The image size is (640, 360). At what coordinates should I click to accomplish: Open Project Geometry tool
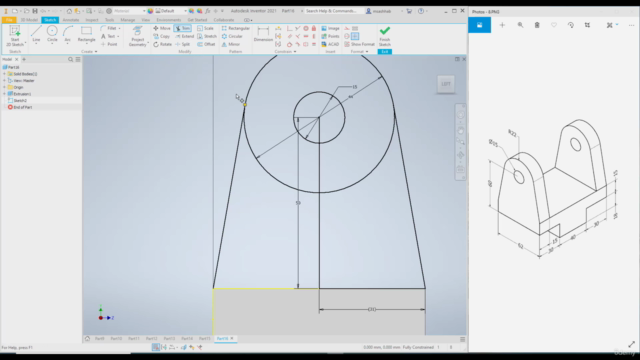coord(138,36)
